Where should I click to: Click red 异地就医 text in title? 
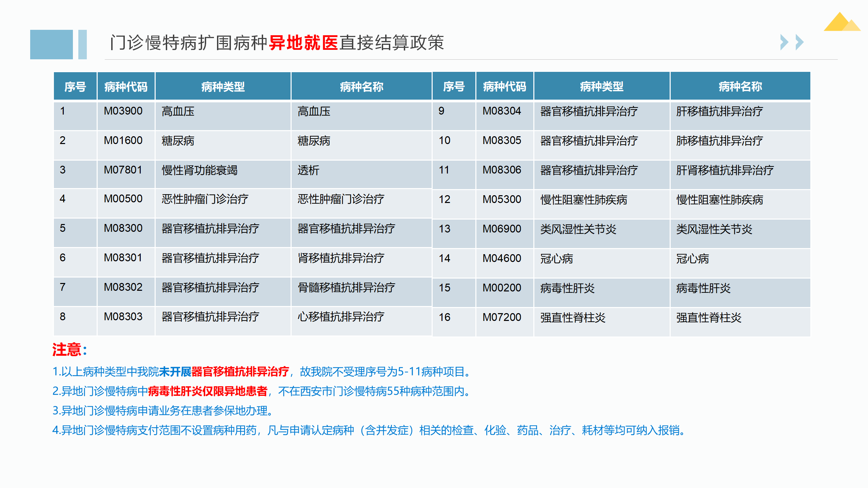[303, 43]
